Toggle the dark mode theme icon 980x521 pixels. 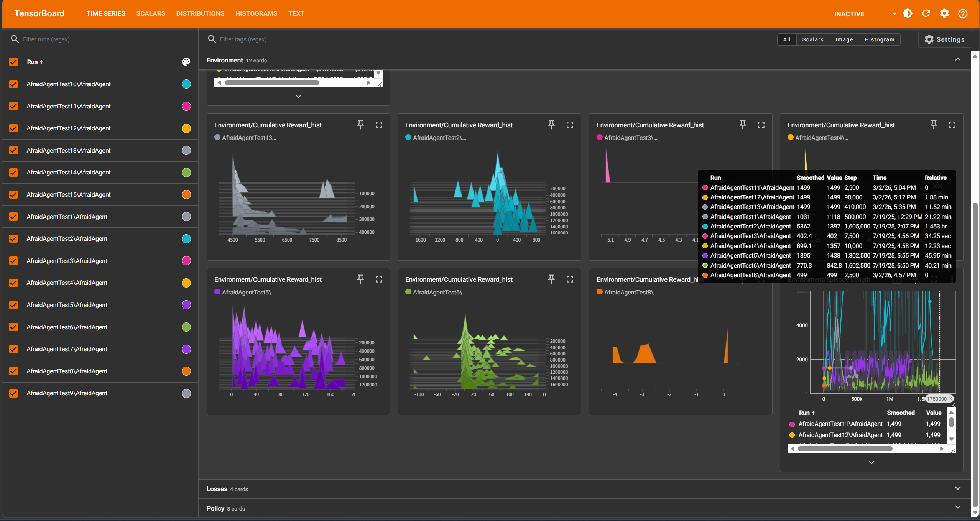coord(908,14)
